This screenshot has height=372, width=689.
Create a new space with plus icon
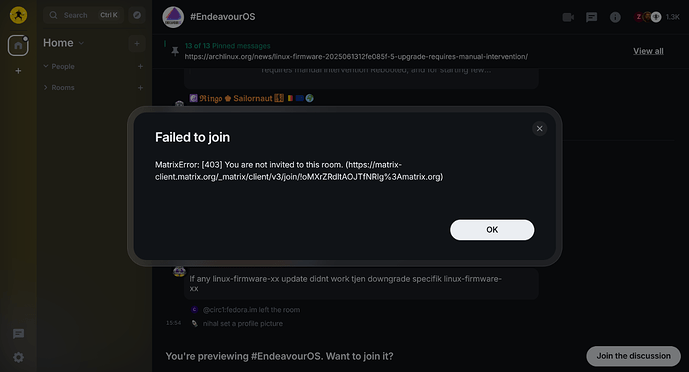point(18,71)
